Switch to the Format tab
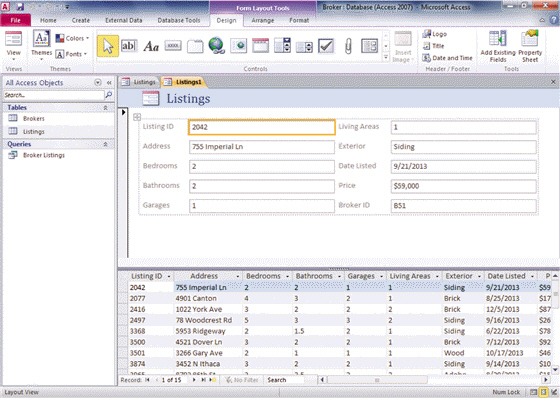This screenshot has width=560, height=398. tap(299, 20)
